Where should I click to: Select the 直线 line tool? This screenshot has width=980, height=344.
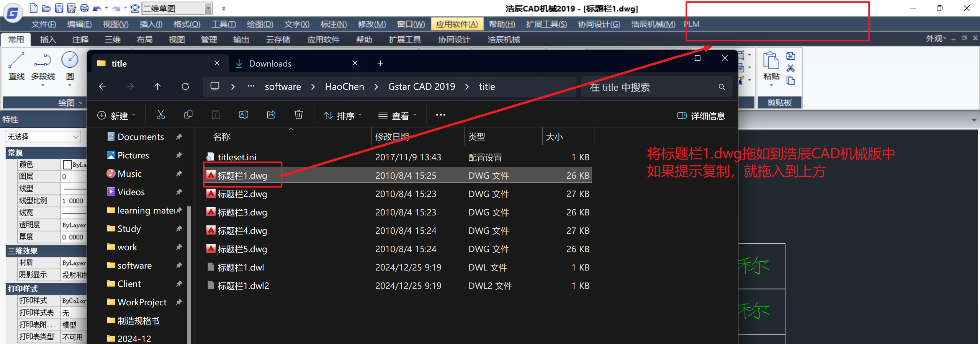(x=16, y=67)
